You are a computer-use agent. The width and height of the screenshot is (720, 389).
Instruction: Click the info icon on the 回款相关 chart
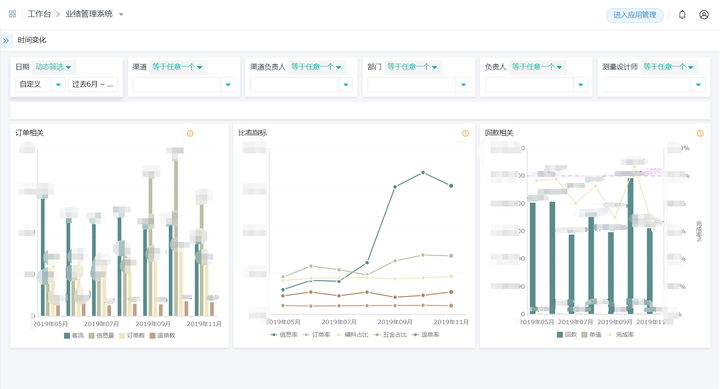[700, 134]
